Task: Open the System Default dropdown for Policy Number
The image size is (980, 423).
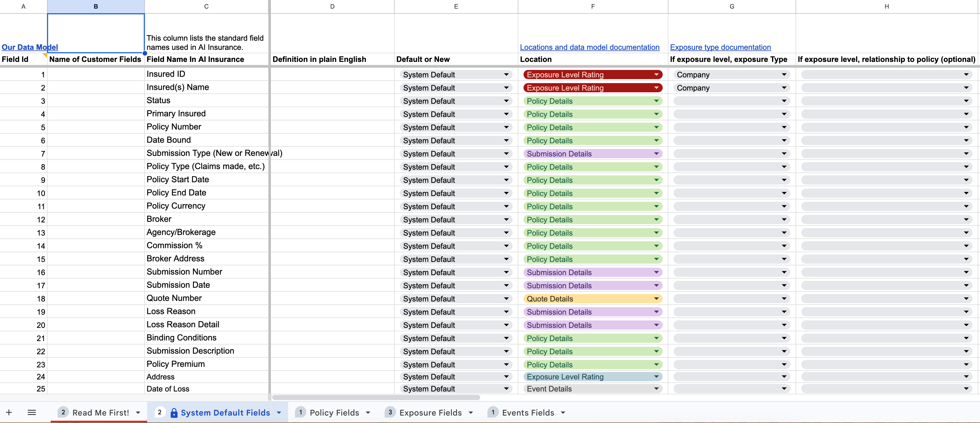Action: coord(506,127)
